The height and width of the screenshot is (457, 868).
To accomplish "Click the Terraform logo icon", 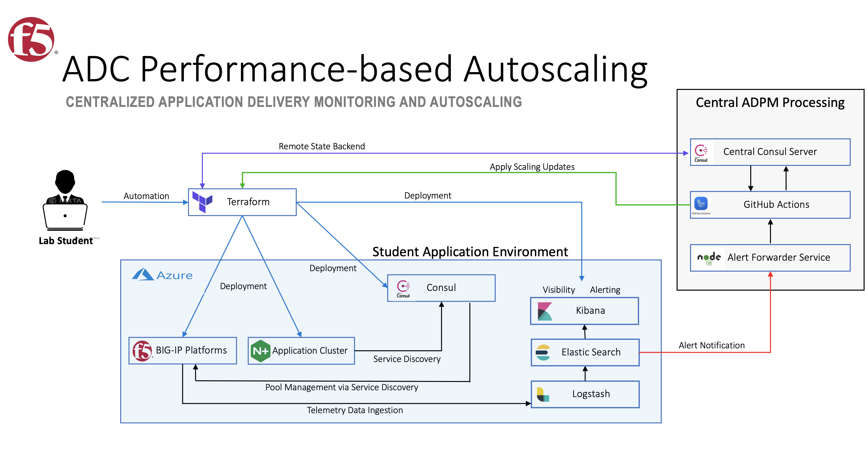I will pos(202,202).
